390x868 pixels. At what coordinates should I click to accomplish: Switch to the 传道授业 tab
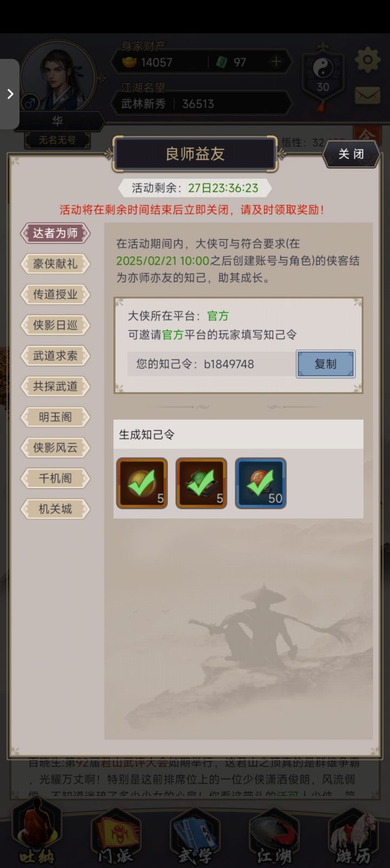[55, 294]
